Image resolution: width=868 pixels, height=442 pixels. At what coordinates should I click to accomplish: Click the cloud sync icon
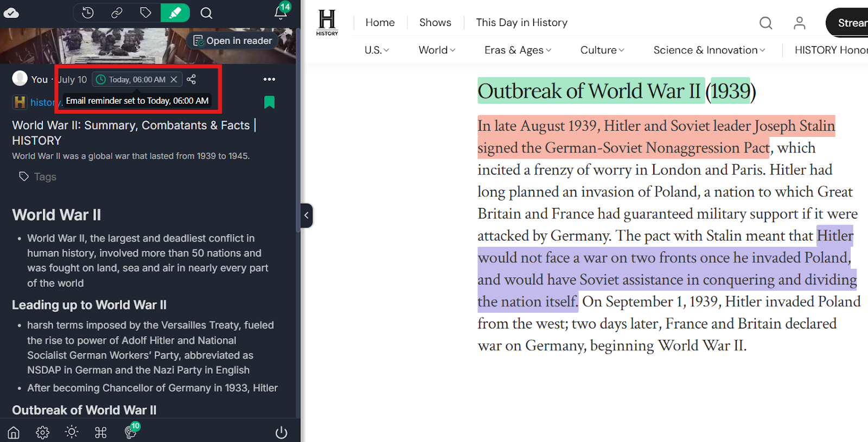11,13
